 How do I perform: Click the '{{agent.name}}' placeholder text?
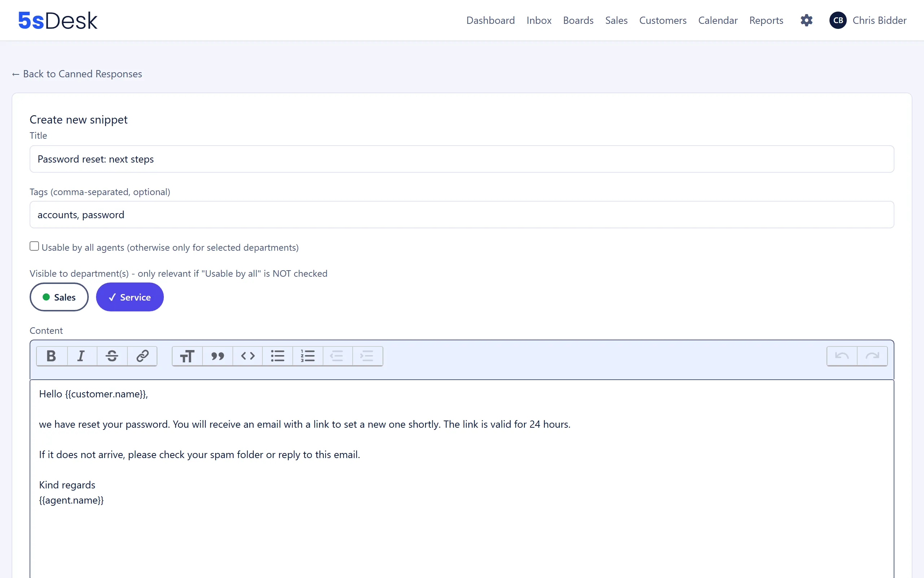[x=71, y=500]
